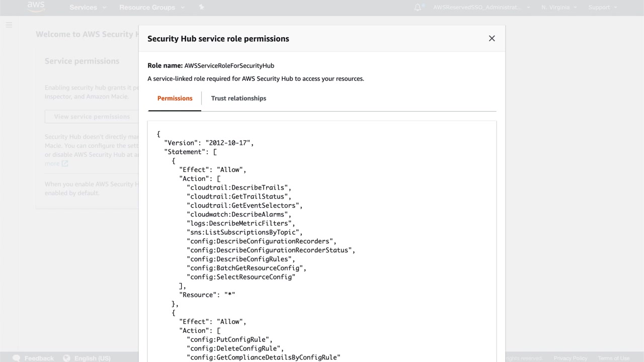Open the AWSReservedSSO account menu
Viewport: 644px width, 362px height.
481,8
